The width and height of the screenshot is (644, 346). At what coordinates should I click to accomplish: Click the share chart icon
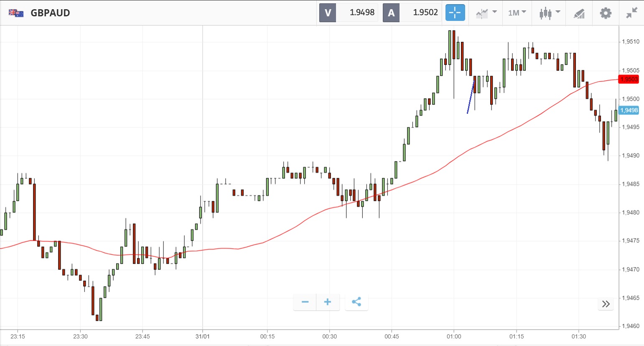pos(356,302)
